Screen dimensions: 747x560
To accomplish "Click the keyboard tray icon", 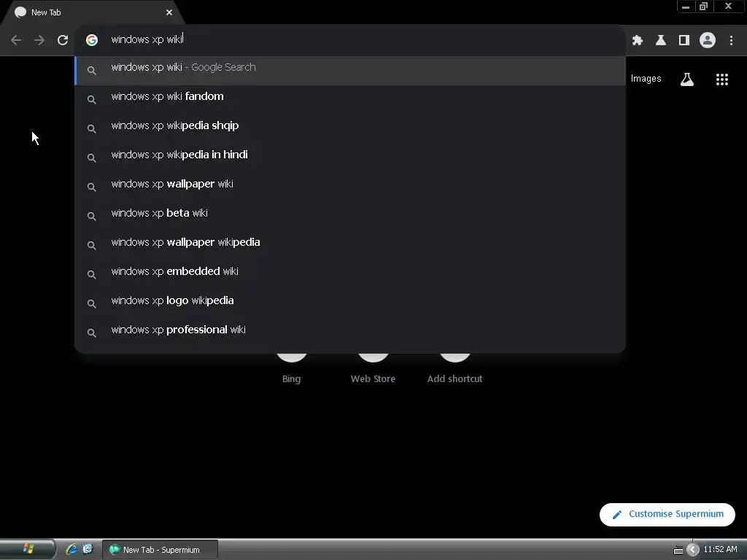I will click(x=678, y=551).
